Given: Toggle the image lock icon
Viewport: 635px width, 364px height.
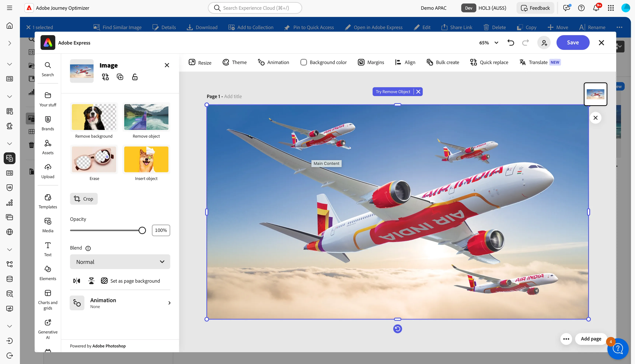Looking at the screenshot, I should [x=135, y=77].
